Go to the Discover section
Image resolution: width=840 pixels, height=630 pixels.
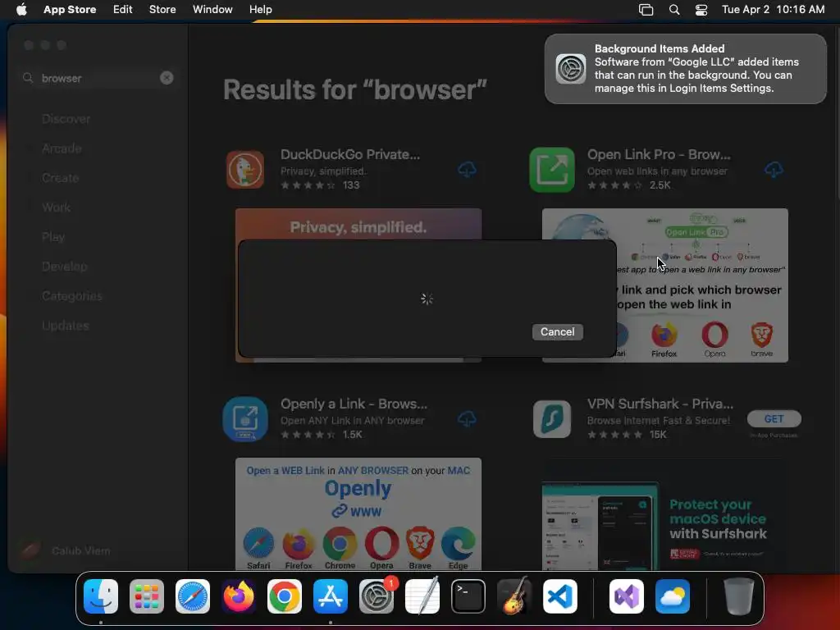point(66,119)
